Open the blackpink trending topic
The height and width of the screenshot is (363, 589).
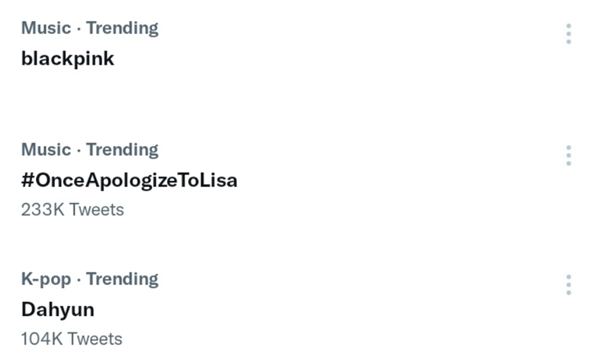68,59
